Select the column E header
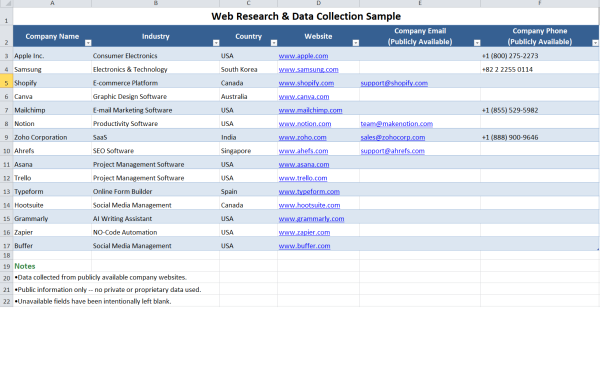Screen dimensions: 600x380 coord(420,3)
